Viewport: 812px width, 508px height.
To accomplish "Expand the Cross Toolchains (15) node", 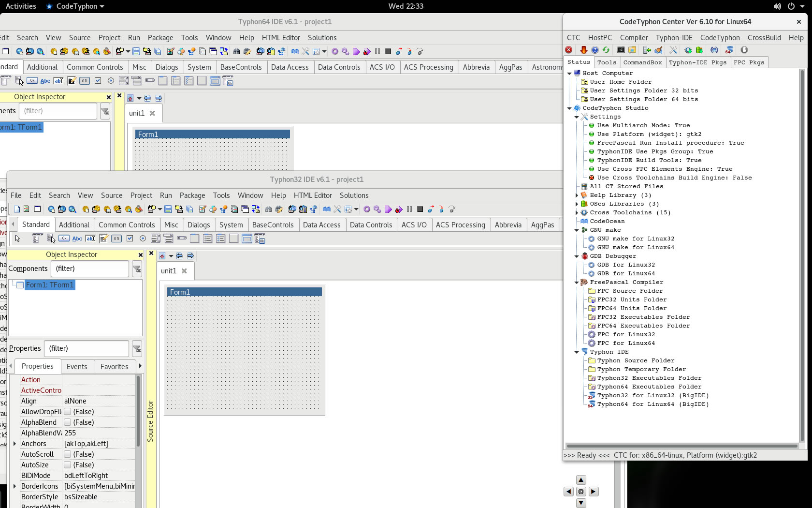I will click(x=577, y=213).
